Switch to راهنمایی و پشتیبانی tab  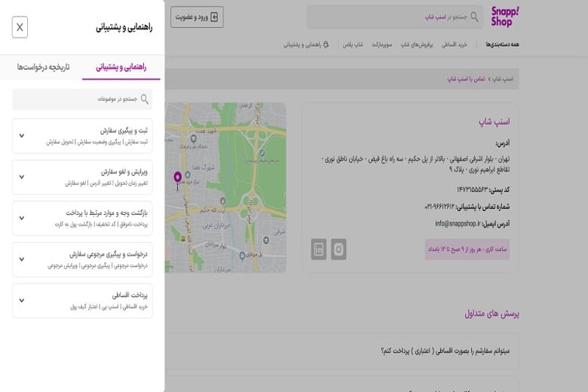(x=121, y=67)
